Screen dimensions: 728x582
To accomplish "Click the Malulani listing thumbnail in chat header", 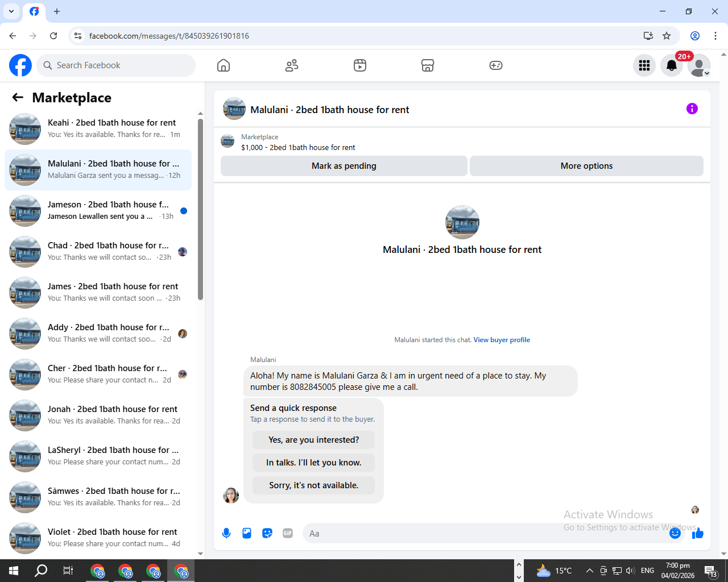I will pos(234,109).
